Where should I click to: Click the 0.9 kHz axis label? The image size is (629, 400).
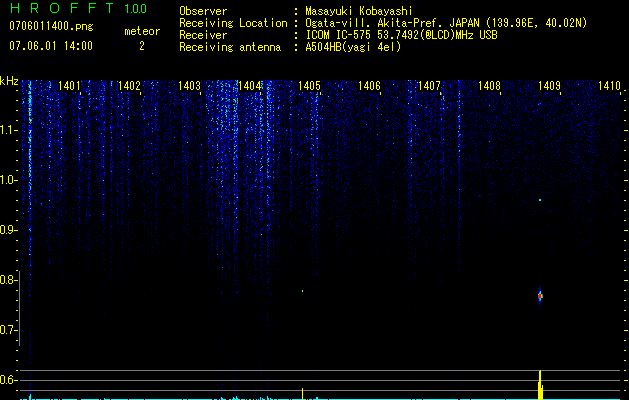(8, 230)
